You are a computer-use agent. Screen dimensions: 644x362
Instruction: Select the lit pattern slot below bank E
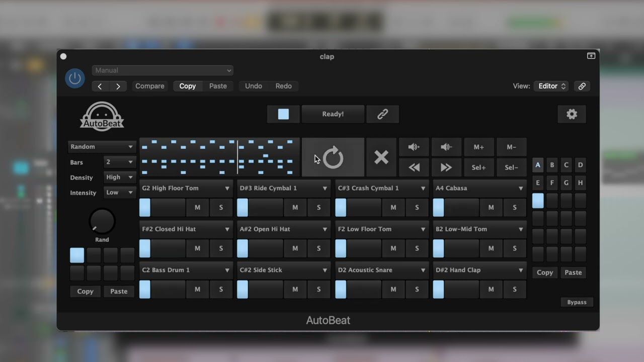coord(538,201)
